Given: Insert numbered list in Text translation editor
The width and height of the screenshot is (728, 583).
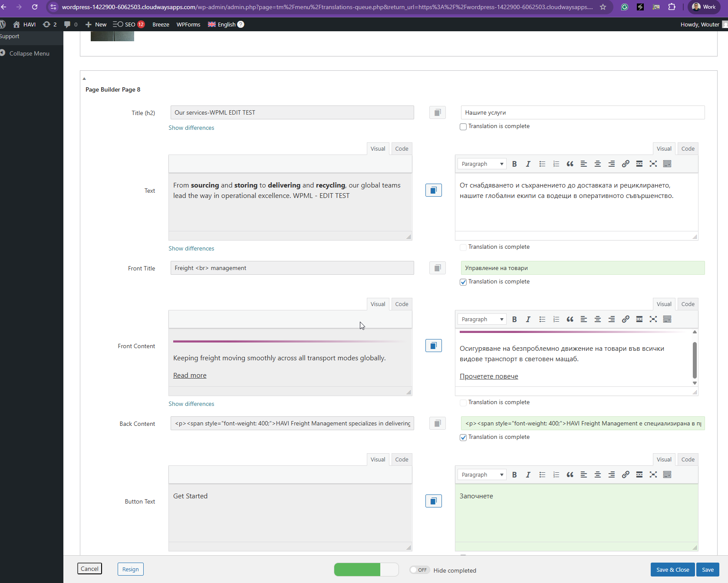Looking at the screenshot, I should coord(556,164).
